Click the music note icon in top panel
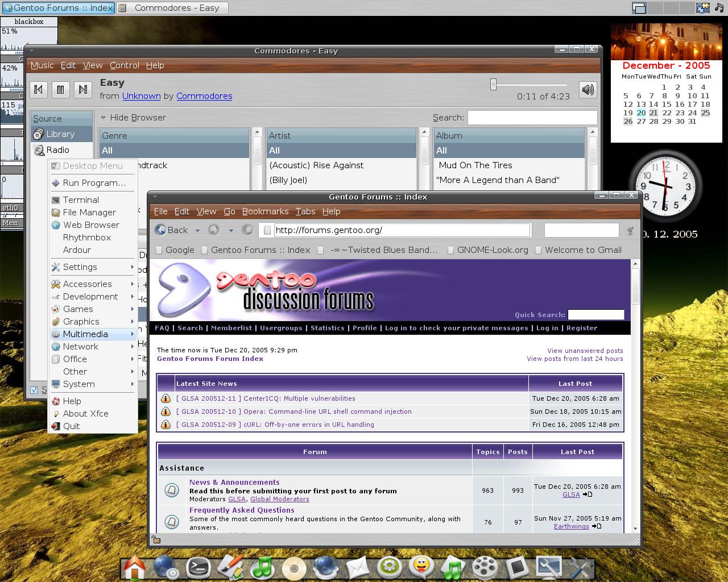 pyautogui.click(x=719, y=7)
